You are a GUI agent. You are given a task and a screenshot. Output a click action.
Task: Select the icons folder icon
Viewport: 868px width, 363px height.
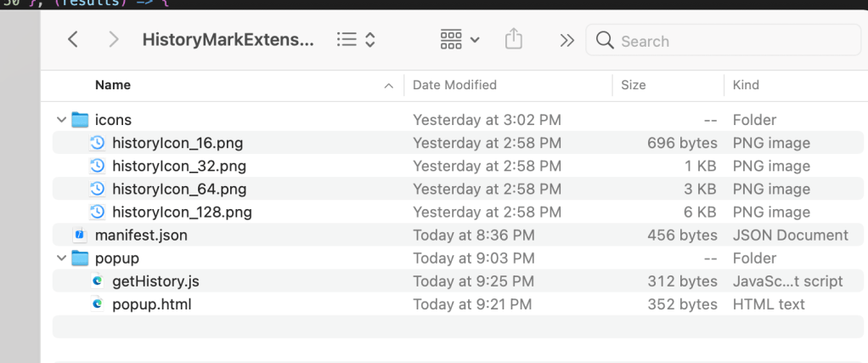(81, 120)
